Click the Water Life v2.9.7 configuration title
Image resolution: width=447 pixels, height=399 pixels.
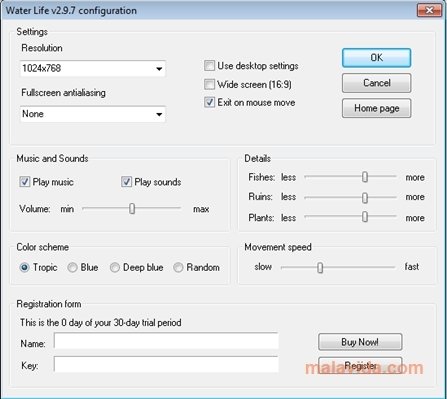[x=71, y=11]
